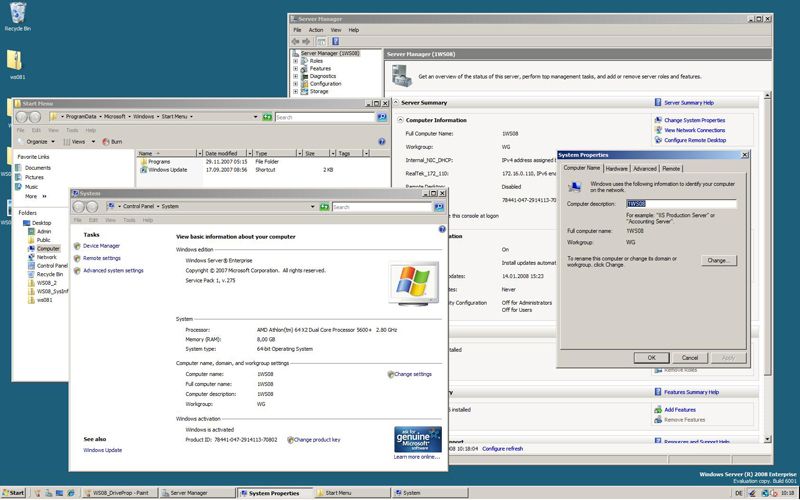Click help icon in Start Menu explorer toolbar

(382, 141)
